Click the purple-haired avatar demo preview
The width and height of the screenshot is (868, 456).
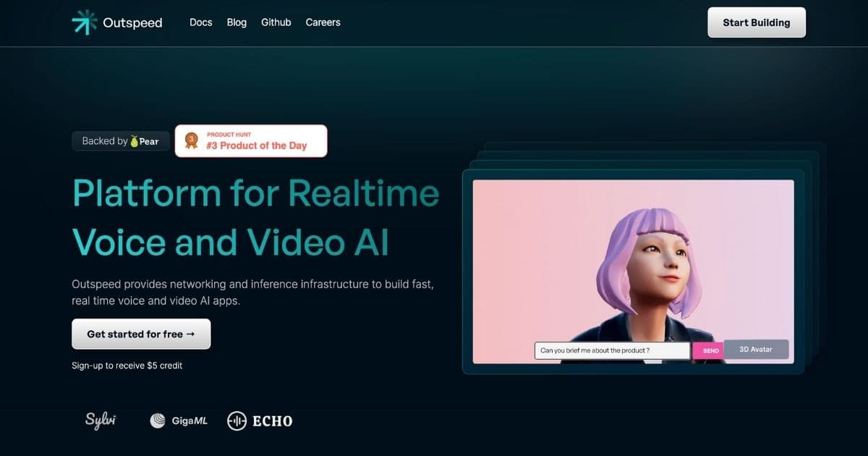click(634, 271)
